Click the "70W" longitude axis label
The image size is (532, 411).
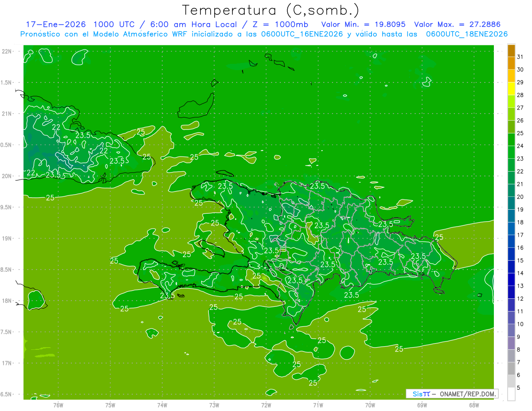[370, 405]
